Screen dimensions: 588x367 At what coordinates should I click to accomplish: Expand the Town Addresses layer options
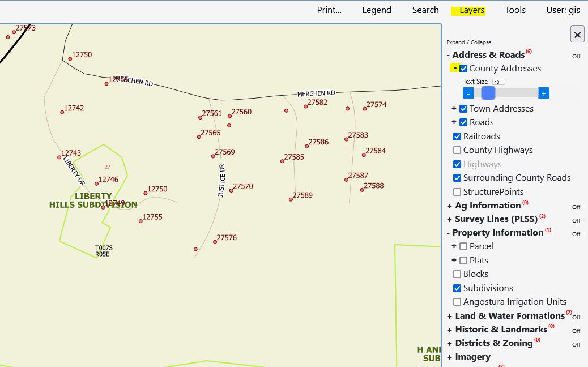[x=454, y=108]
